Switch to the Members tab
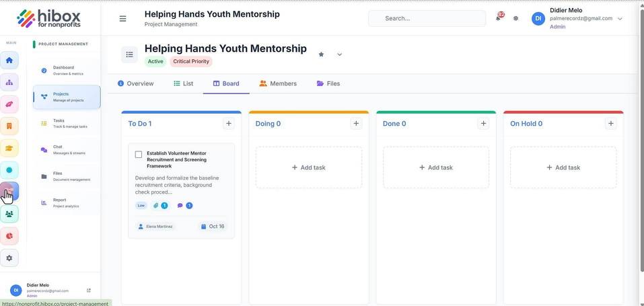644x306 pixels. tap(278, 83)
